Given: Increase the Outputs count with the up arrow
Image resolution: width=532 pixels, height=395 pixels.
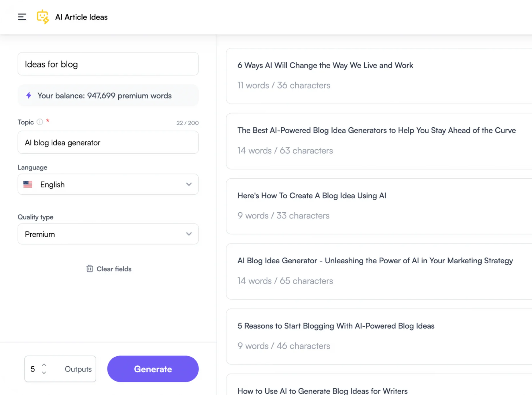Looking at the screenshot, I should tap(44, 364).
